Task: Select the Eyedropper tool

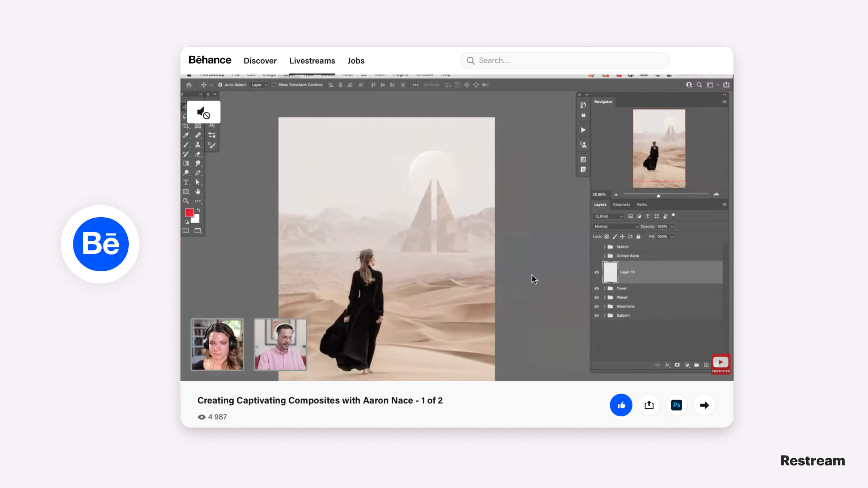Action: tap(186, 134)
